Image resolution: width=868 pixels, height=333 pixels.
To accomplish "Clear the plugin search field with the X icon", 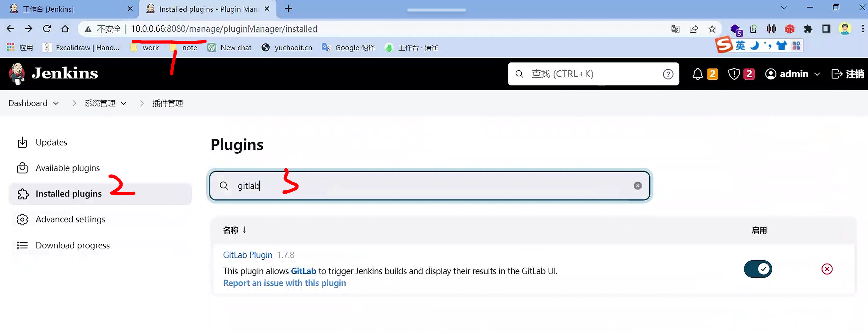I will (637, 185).
